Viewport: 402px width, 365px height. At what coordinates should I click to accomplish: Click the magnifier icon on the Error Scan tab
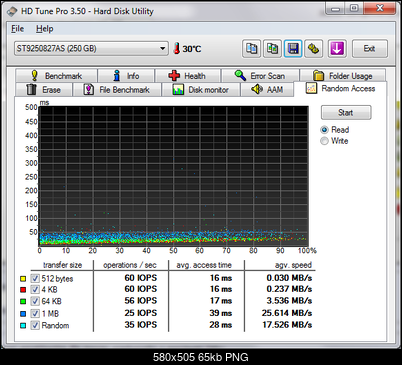tap(240, 75)
